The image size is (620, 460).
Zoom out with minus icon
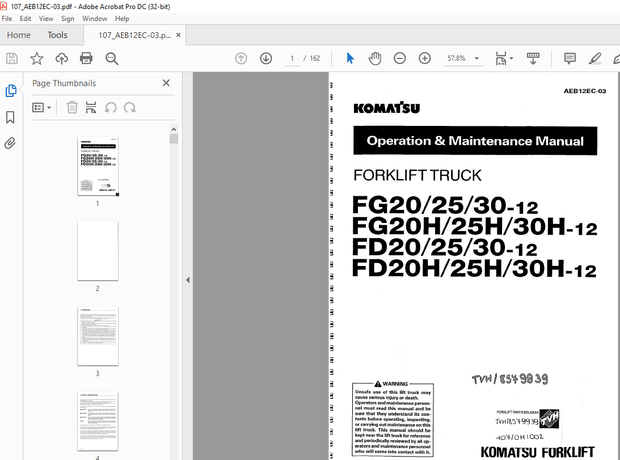click(x=400, y=59)
